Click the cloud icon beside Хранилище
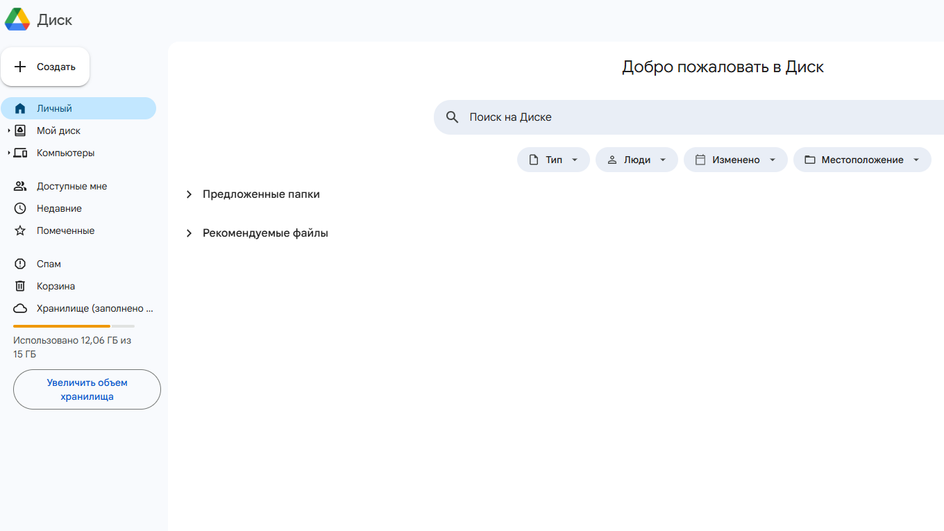The width and height of the screenshot is (944, 531). click(20, 308)
